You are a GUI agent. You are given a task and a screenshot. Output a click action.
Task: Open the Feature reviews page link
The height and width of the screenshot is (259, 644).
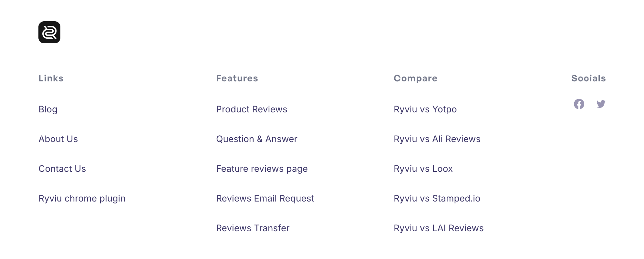point(262,169)
